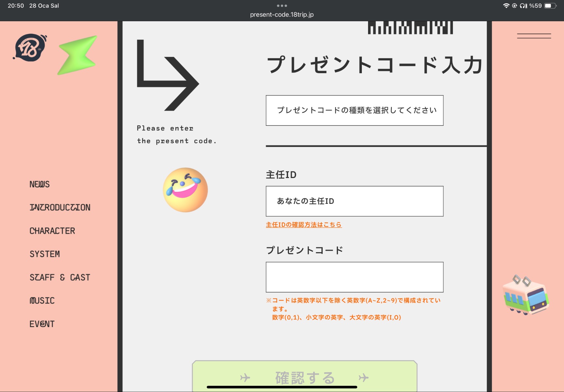Open STAFF & CAST page
The width and height of the screenshot is (564, 392).
(x=60, y=277)
